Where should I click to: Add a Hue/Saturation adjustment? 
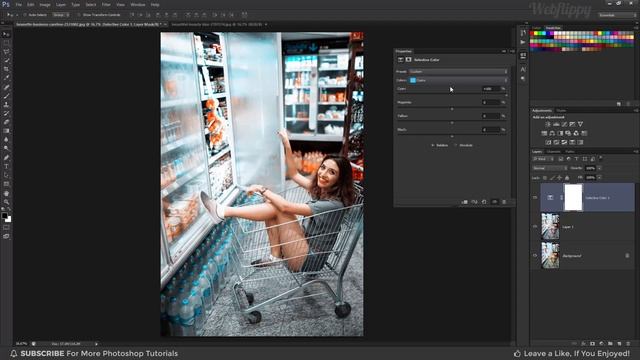pos(544,133)
